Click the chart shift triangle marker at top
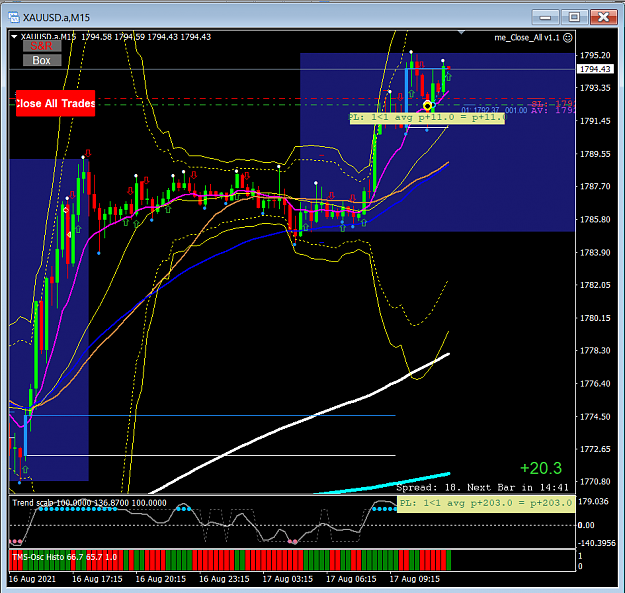 coord(461,32)
